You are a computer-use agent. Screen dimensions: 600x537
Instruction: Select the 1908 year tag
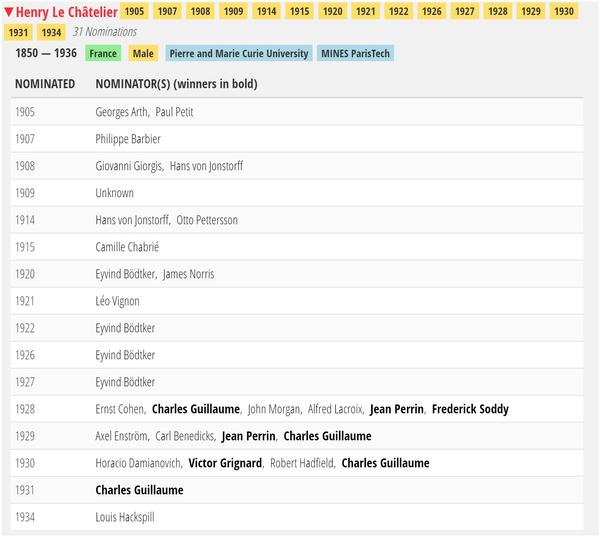(201, 11)
